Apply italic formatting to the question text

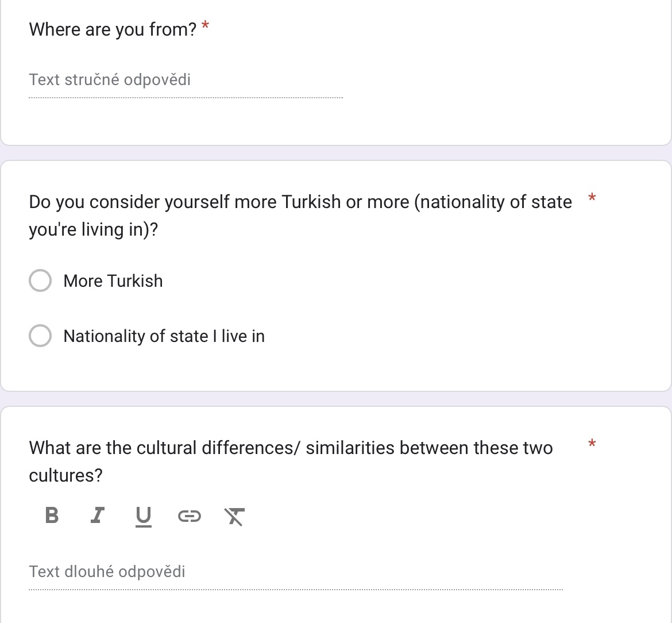pos(98,516)
